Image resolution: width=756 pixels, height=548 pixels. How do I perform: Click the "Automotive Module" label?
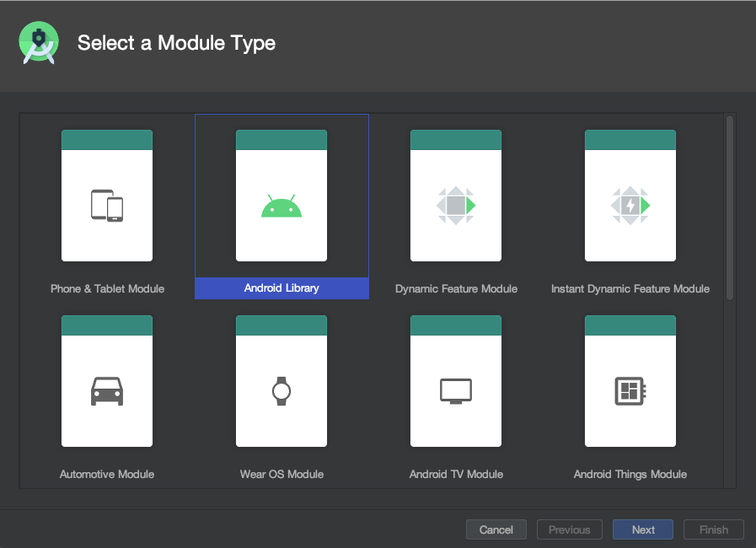107,474
